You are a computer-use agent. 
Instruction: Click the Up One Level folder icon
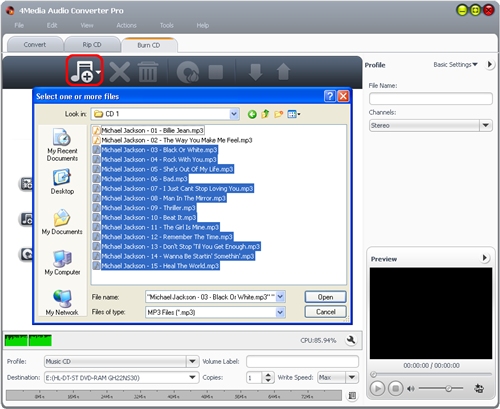(x=265, y=114)
